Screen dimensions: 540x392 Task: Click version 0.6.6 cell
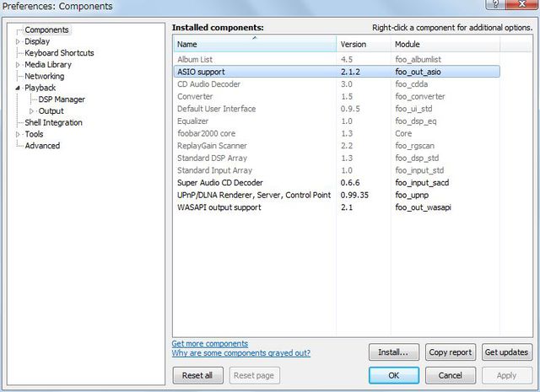[x=350, y=183]
